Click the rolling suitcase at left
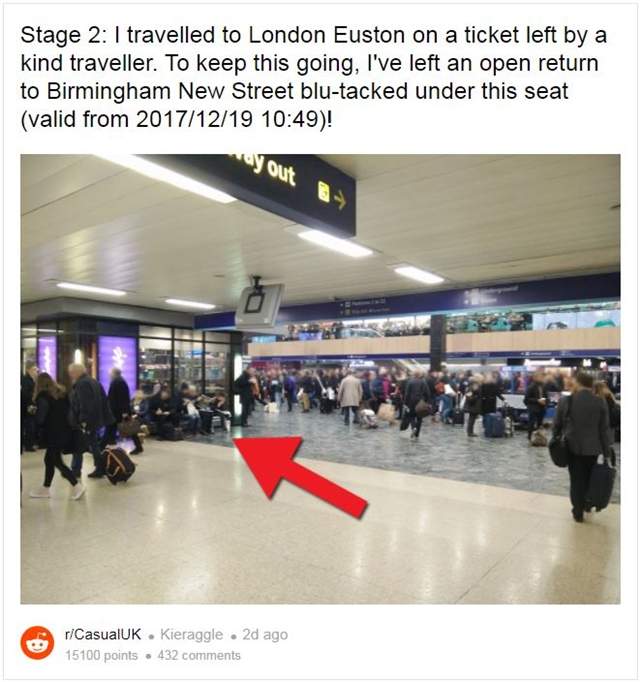This screenshot has height=682, width=640. (x=118, y=465)
